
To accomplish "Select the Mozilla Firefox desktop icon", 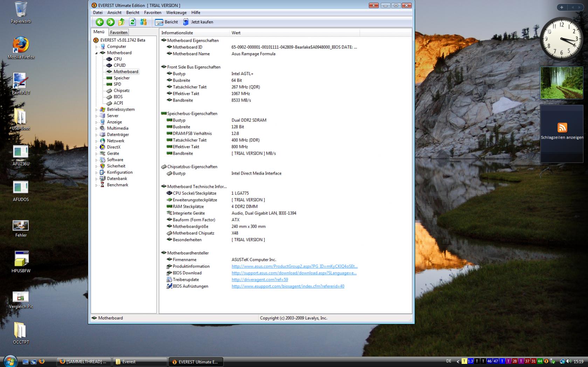I will 21,48.
